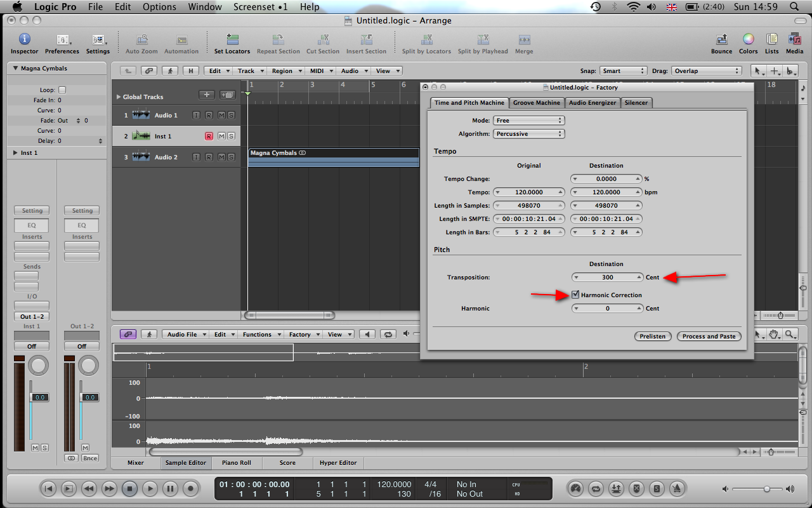Screen dimensions: 812x508
Task: Click the Play transport button
Action: click(150, 488)
